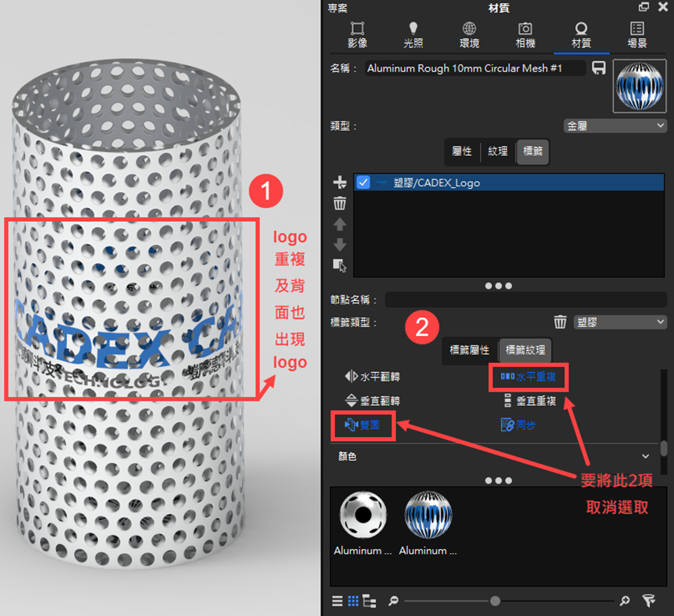The width and height of the screenshot is (674, 616).
Task: Open the 標籤類型 塑膠 dropdown
Action: (621, 322)
